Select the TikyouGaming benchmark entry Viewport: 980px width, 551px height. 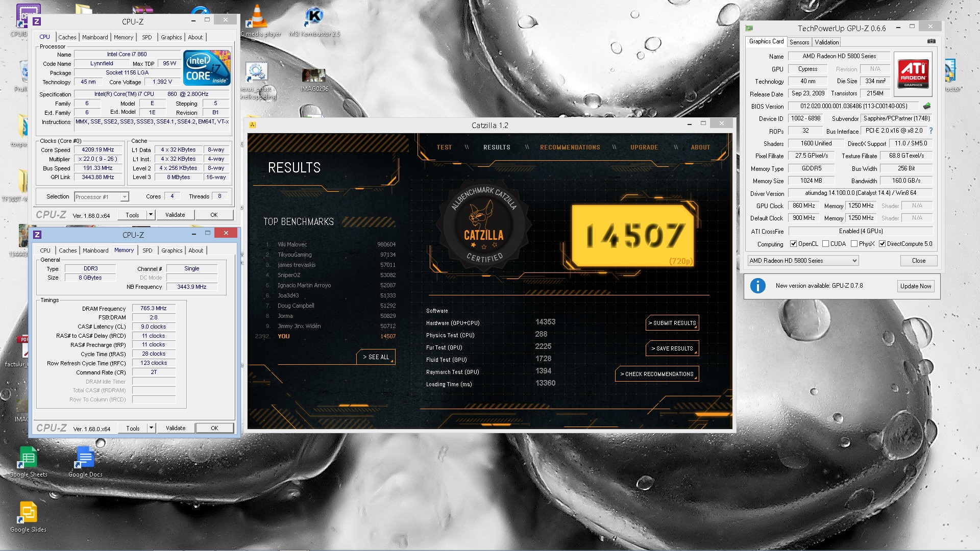[x=330, y=255]
